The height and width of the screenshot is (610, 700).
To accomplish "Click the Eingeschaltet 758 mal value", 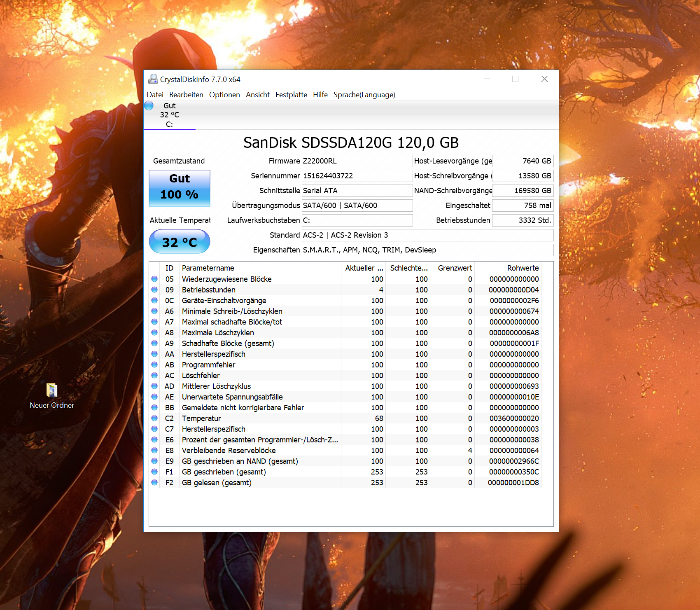I will pos(523,206).
